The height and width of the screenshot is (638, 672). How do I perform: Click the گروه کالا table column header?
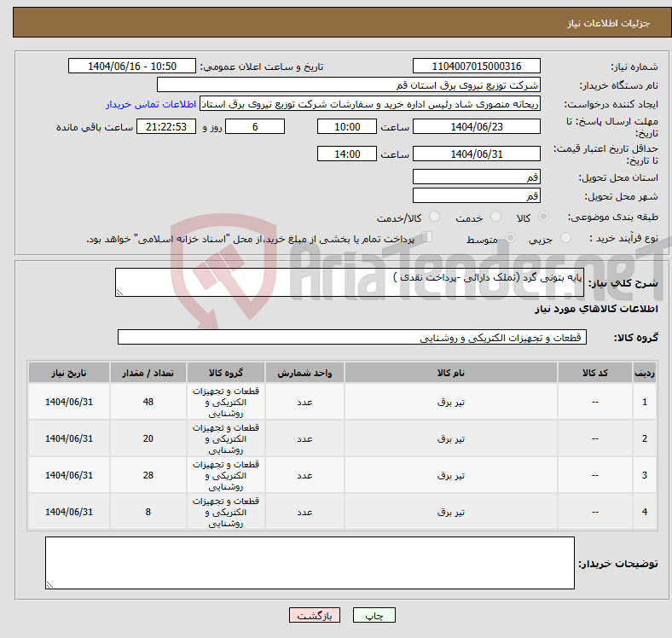point(226,373)
